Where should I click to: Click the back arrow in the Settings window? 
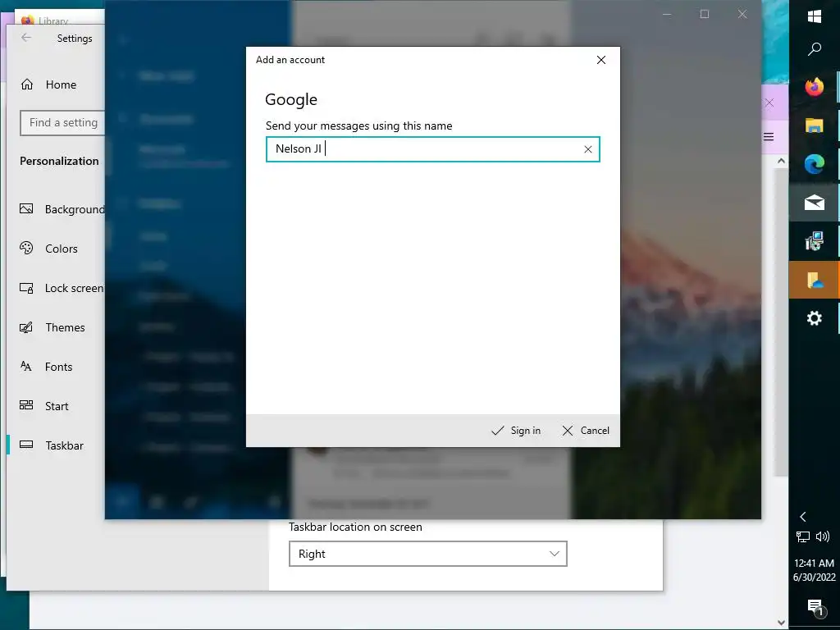[26, 38]
